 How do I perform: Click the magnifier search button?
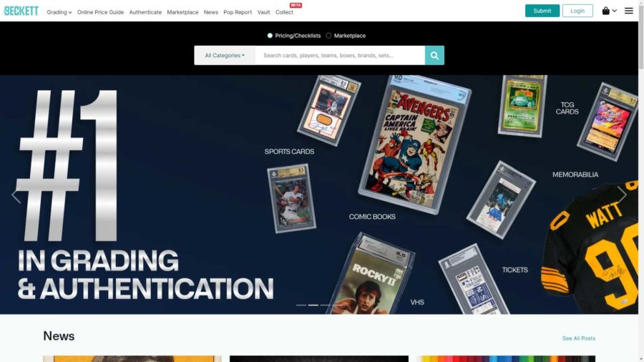click(434, 55)
